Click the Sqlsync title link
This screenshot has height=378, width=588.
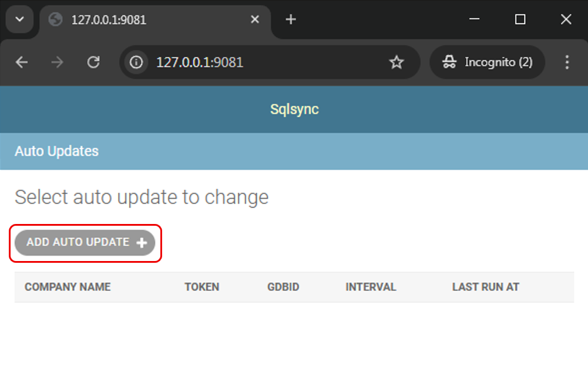pos(294,109)
